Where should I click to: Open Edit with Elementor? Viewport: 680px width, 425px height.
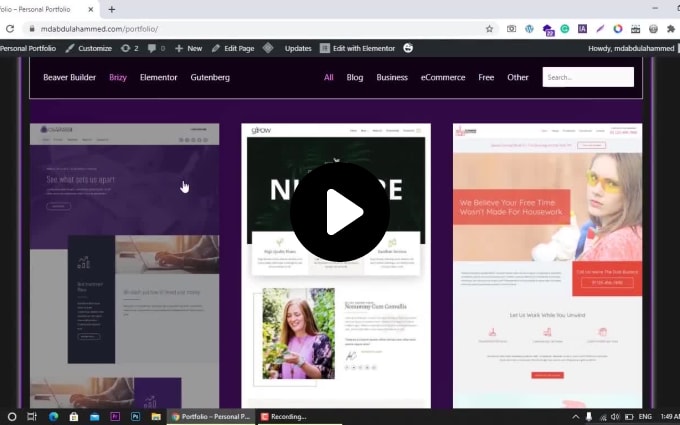[359, 48]
